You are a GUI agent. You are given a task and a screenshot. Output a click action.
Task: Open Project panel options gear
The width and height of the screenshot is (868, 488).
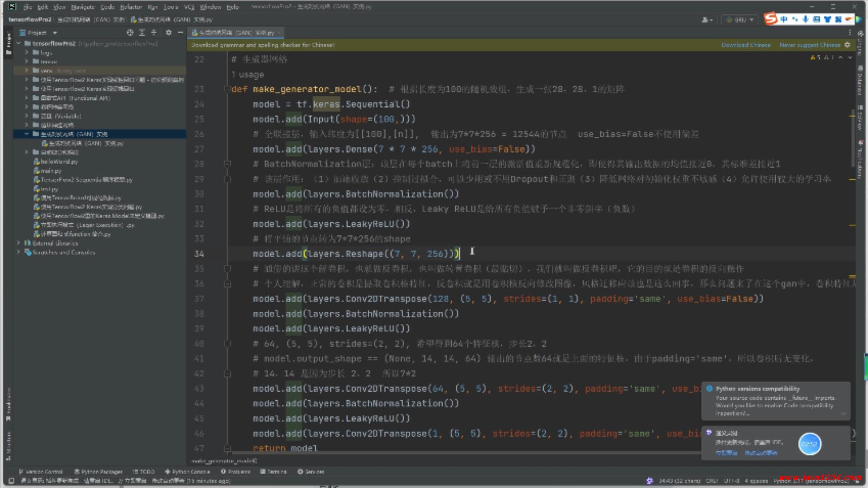coord(169,33)
